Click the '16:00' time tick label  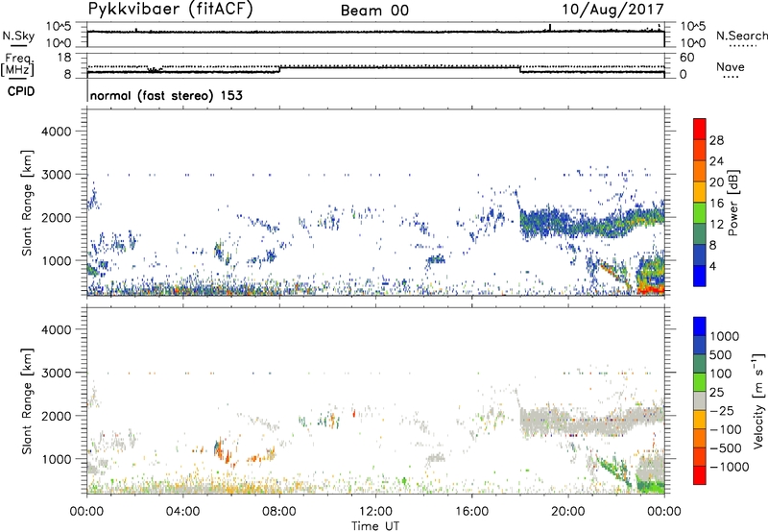[x=471, y=512]
